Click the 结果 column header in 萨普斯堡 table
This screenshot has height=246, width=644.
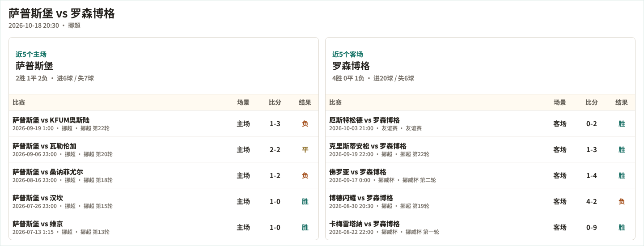305,102
